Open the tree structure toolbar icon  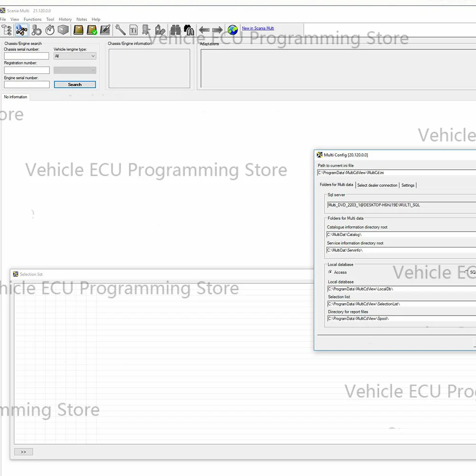(7, 30)
